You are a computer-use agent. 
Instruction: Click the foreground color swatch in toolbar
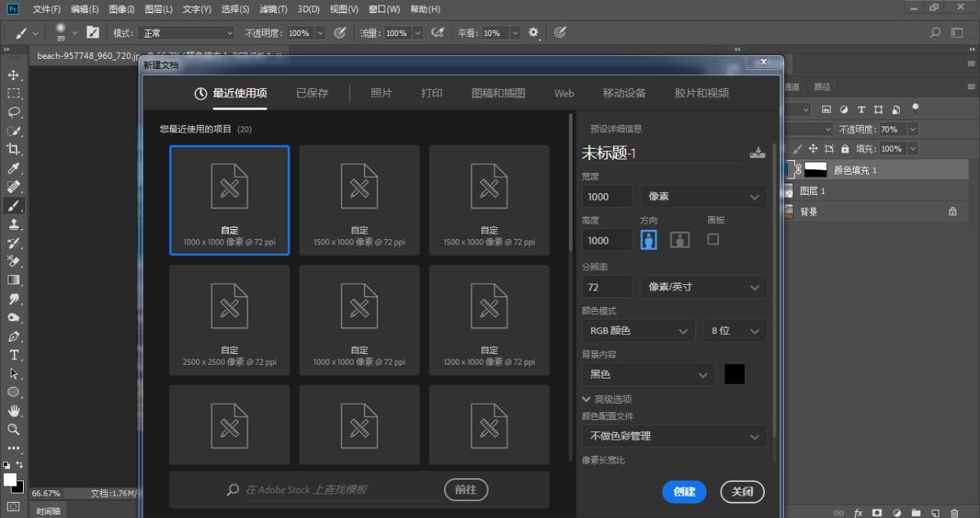coord(10,480)
